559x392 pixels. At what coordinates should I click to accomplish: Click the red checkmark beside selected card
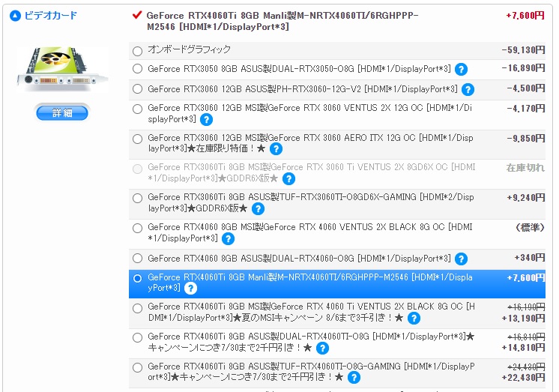pyautogui.click(x=137, y=15)
